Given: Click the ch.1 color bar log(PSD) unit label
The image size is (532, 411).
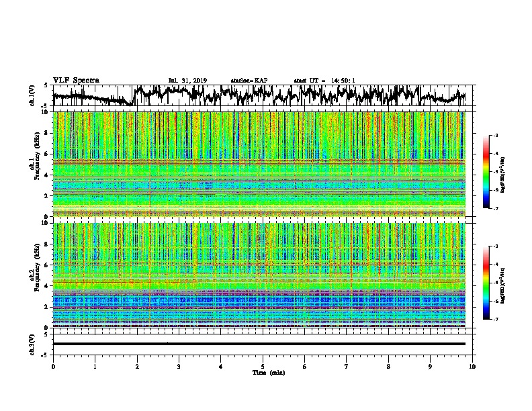Looking at the screenshot, I should 503,175.
